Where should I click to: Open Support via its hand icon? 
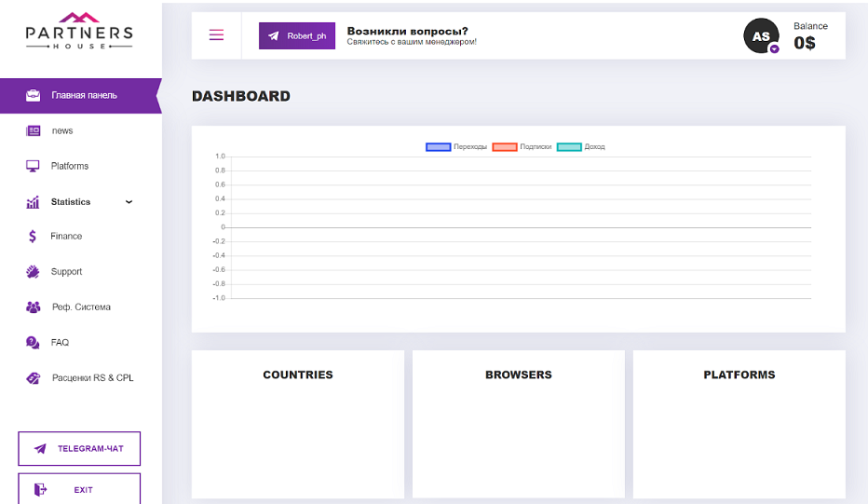click(33, 272)
